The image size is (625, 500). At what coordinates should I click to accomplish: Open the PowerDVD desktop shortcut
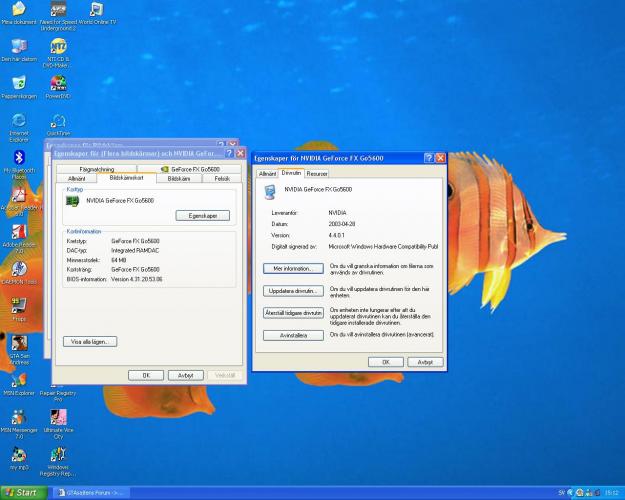click(x=58, y=84)
